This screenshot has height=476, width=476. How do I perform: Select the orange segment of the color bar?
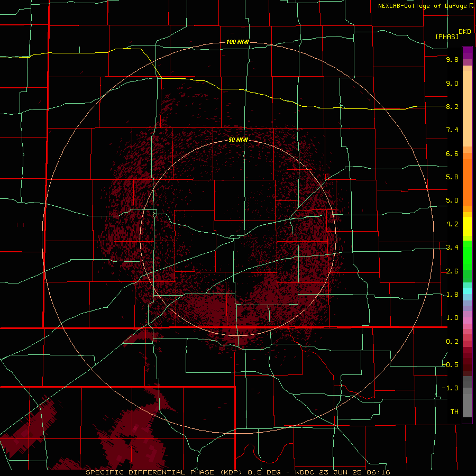click(467, 183)
